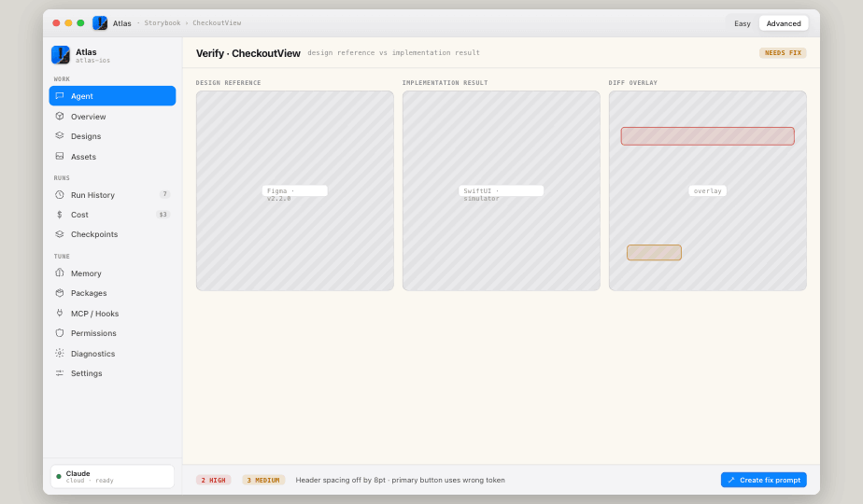Click the green Claude status dot
The image size is (863, 504).
coord(59,477)
